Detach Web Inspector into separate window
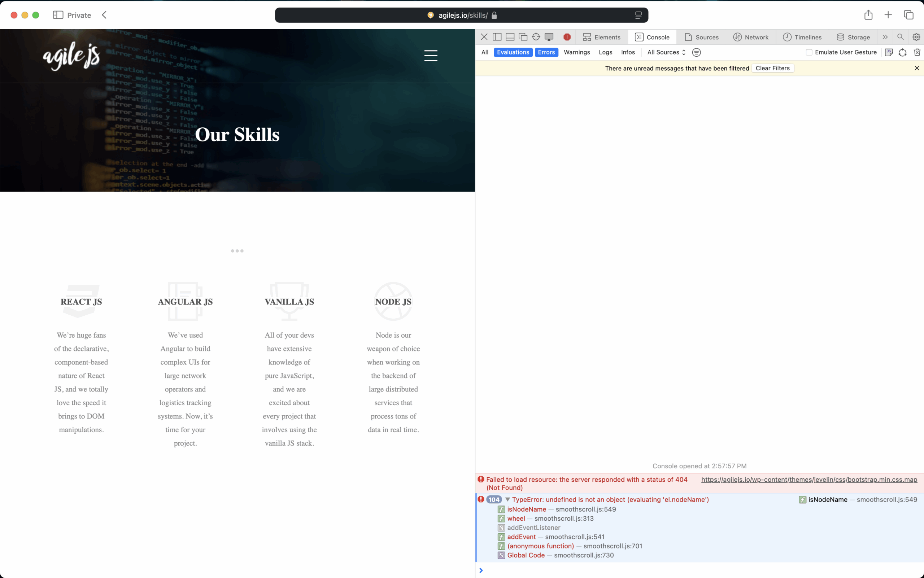 pos(523,37)
